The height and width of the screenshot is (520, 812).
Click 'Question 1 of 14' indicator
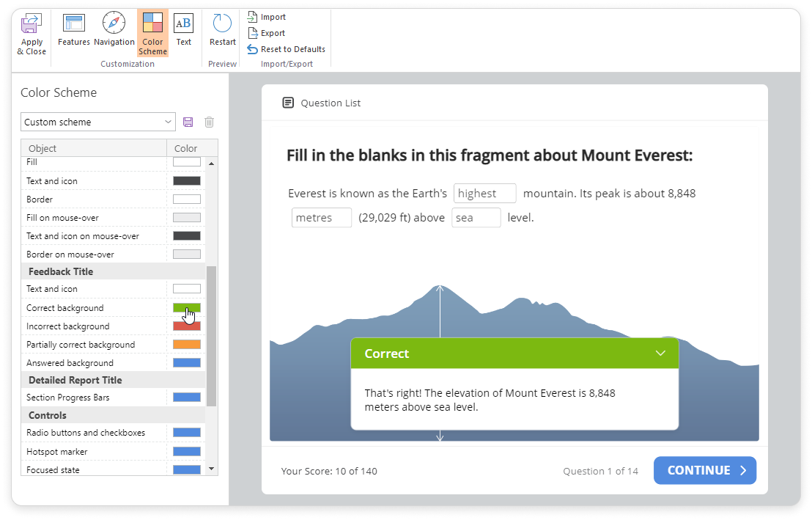click(x=601, y=472)
